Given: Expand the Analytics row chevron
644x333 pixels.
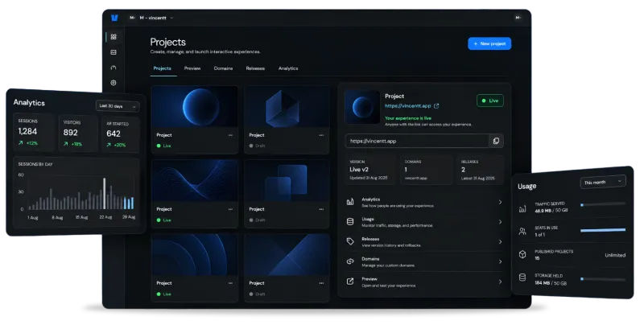Looking at the screenshot, I should 500,202.
